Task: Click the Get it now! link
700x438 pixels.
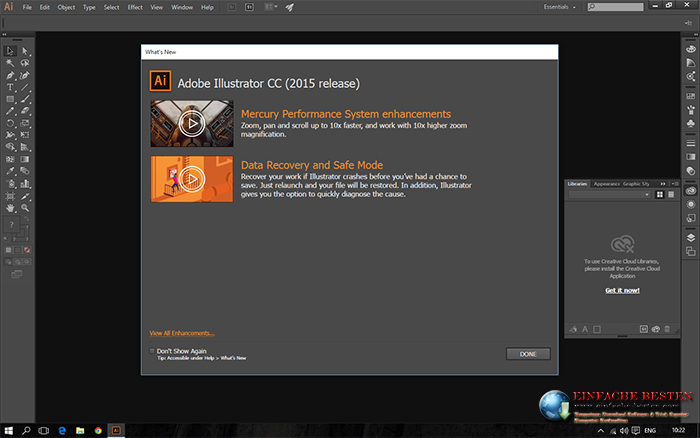Action: point(622,290)
